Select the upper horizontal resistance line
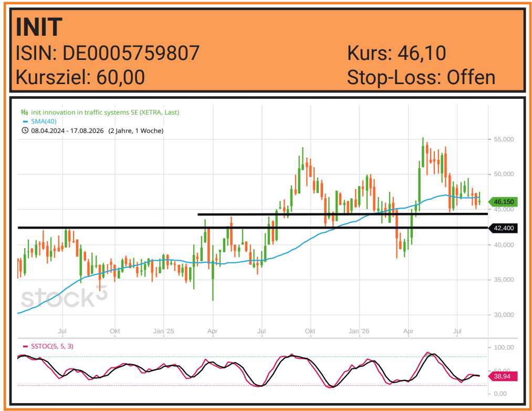This screenshot has height=411, width=532. tap(343, 214)
